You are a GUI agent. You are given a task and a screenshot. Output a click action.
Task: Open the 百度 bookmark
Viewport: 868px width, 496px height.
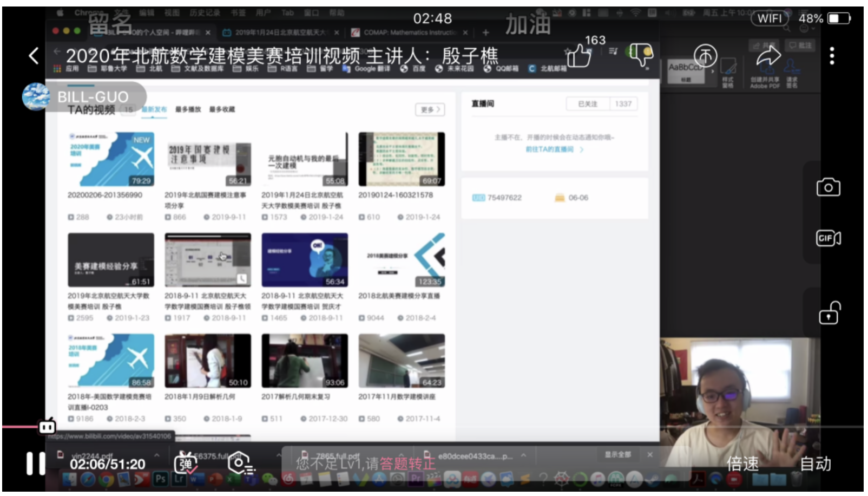coord(412,69)
